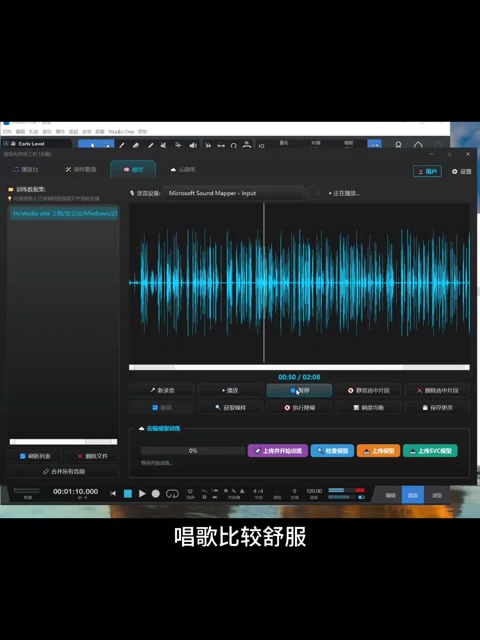
Task: Open the 文件 menu in Studio One
Action: [x=7, y=132]
